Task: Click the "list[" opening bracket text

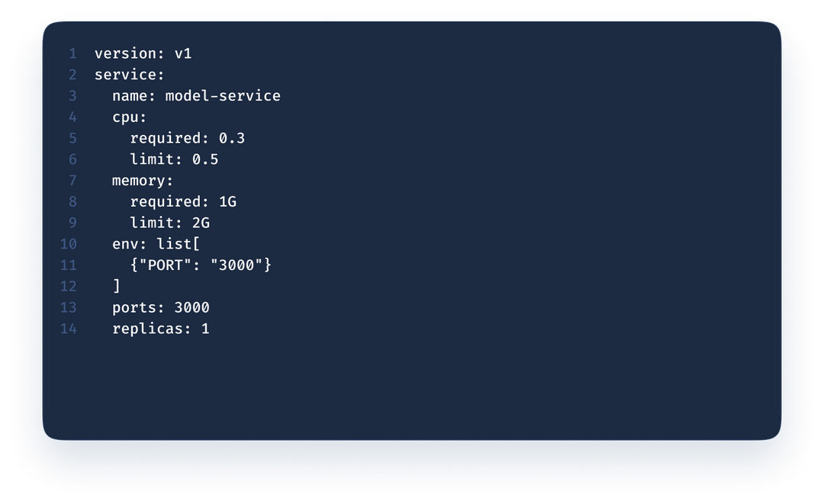Action: pos(179,245)
